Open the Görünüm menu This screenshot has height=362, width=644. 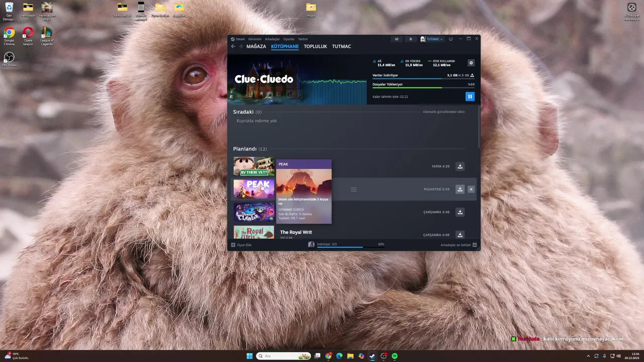click(255, 39)
